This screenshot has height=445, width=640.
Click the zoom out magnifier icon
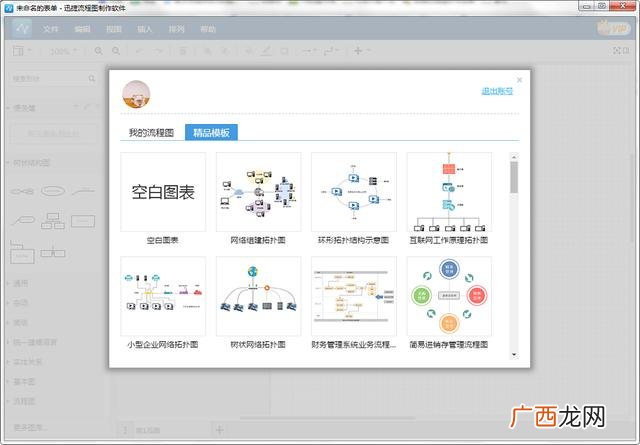(x=116, y=51)
